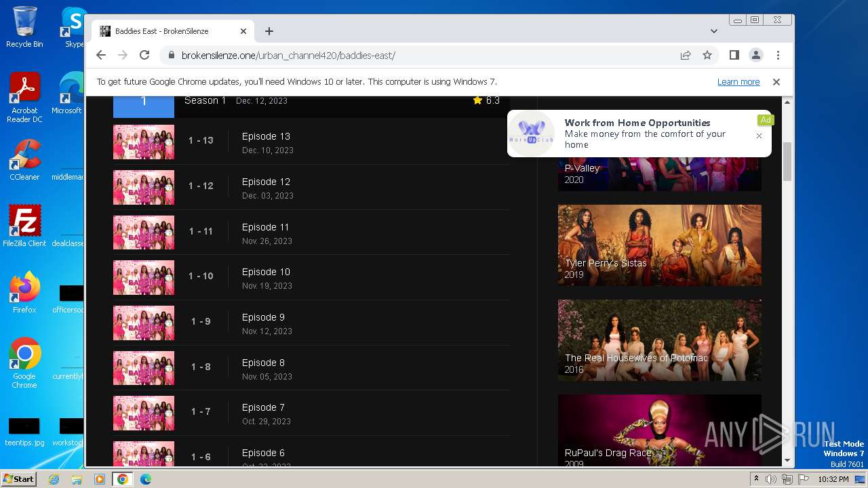Share this page icon
The height and width of the screenshot is (488, 868).
coord(686,55)
